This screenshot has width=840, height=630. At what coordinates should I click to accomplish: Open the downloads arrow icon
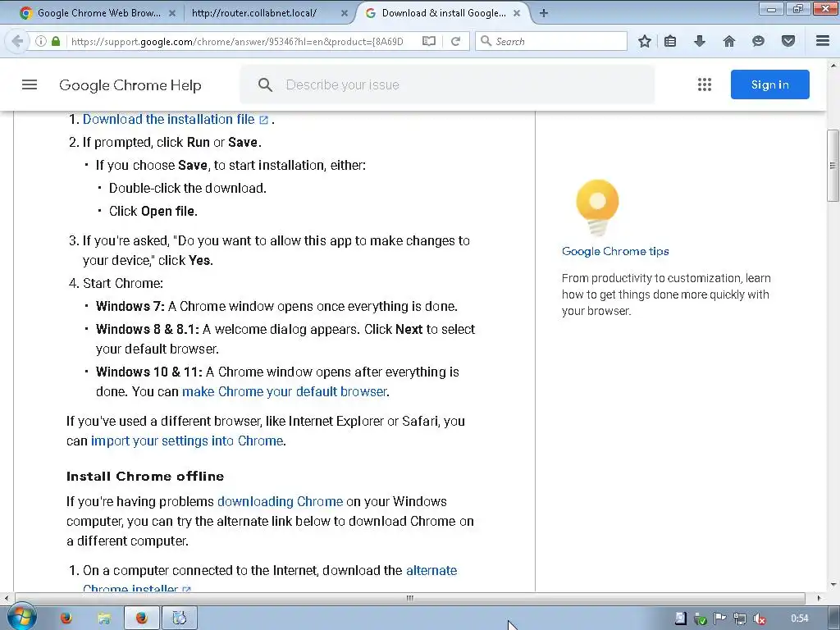tap(700, 41)
